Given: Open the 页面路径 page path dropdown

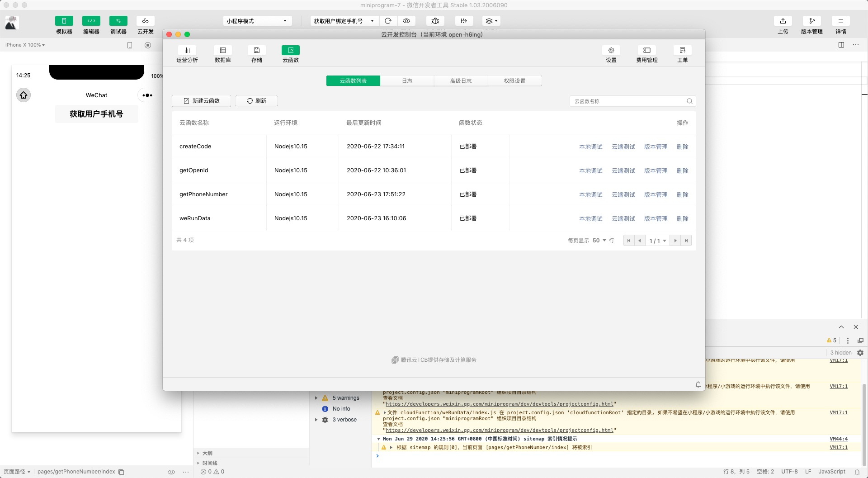Looking at the screenshot, I should [17, 472].
